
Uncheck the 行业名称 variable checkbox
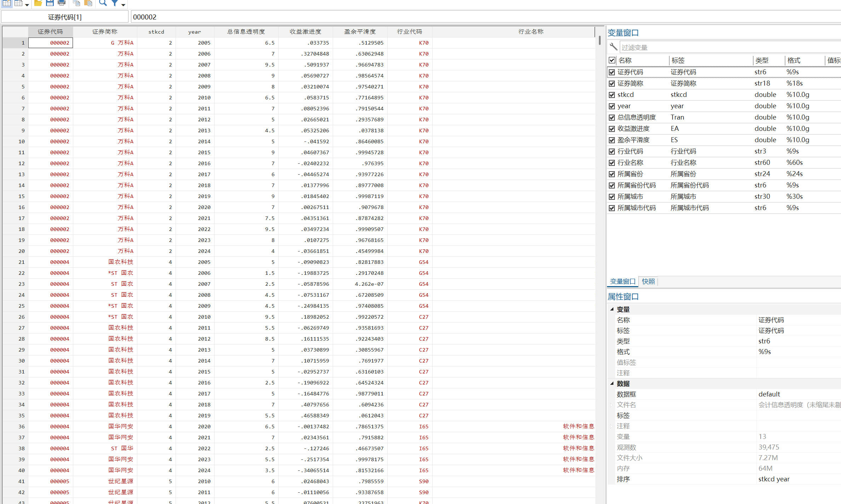coord(612,163)
